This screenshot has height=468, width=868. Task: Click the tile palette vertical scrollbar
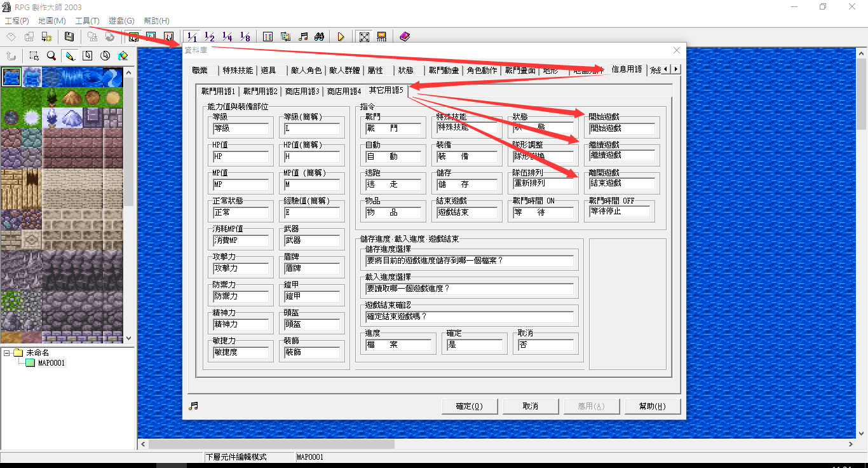(129, 204)
